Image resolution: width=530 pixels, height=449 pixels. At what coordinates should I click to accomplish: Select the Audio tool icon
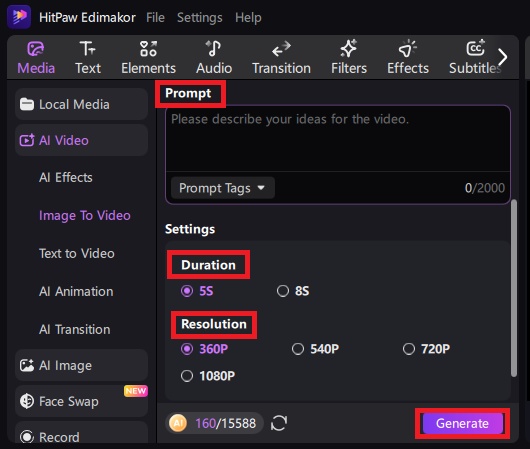coord(214,49)
